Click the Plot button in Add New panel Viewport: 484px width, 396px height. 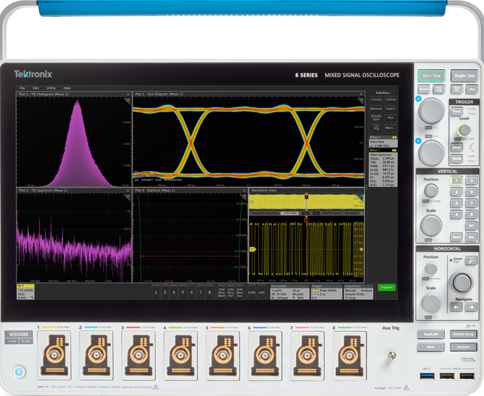[x=390, y=118]
